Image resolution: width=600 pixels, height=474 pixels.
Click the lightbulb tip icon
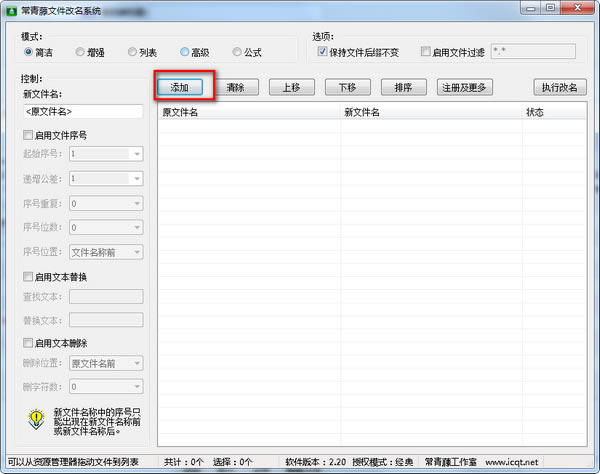point(36,419)
